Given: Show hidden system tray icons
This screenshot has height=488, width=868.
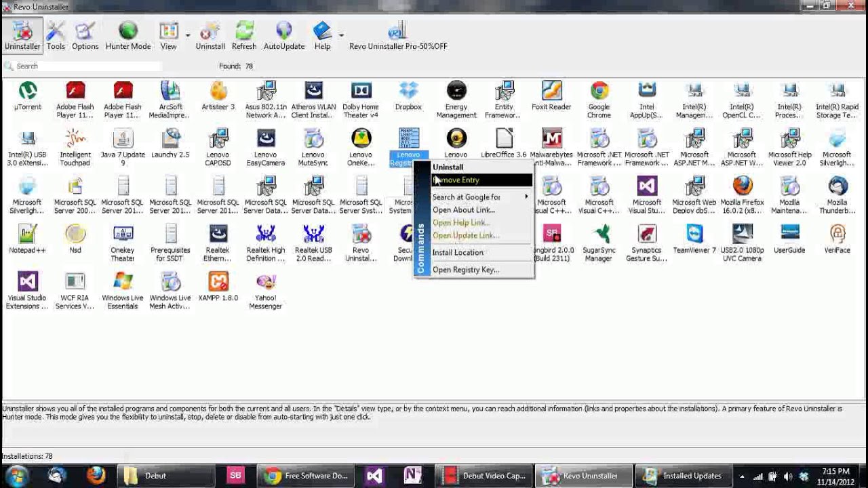Looking at the screenshot, I should point(742,476).
